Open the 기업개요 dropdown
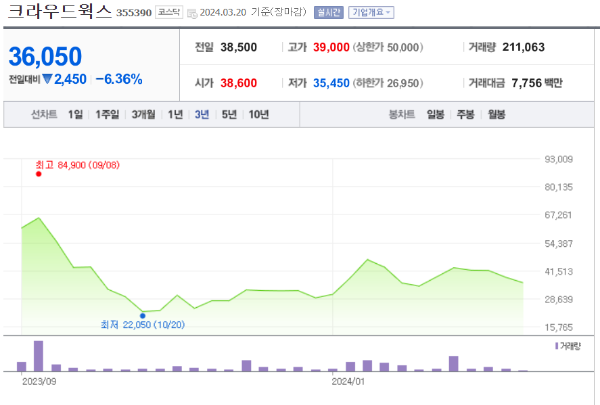The height and width of the screenshot is (405, 600). click(371, 13)
